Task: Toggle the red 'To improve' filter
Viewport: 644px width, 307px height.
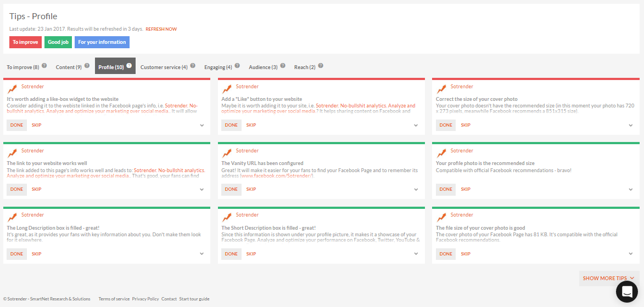Action: point(25,42)
